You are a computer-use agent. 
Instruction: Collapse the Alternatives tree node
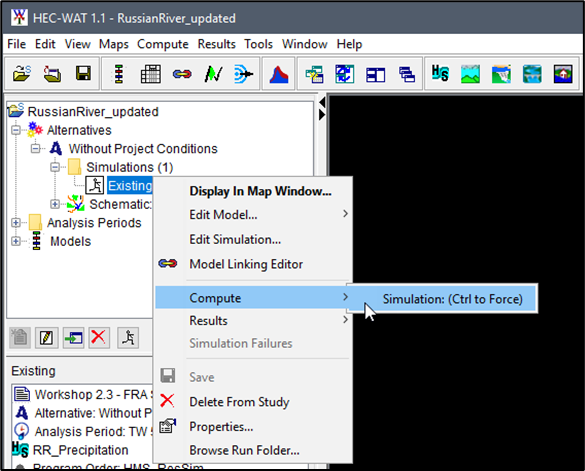[16, 130]
